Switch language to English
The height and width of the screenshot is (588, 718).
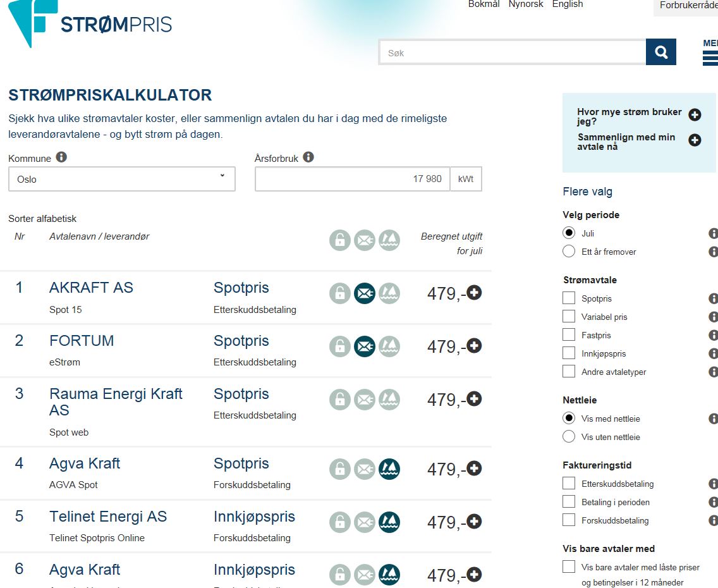click(x=568, y=4)
